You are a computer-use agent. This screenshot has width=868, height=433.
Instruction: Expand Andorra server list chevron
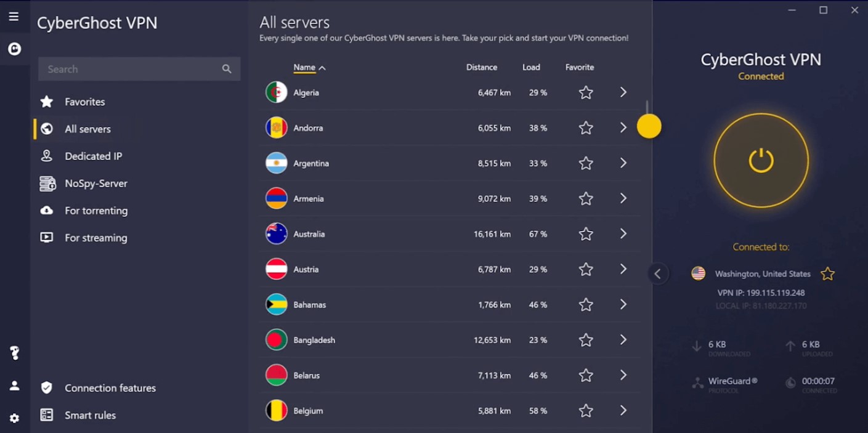(623, 127)
